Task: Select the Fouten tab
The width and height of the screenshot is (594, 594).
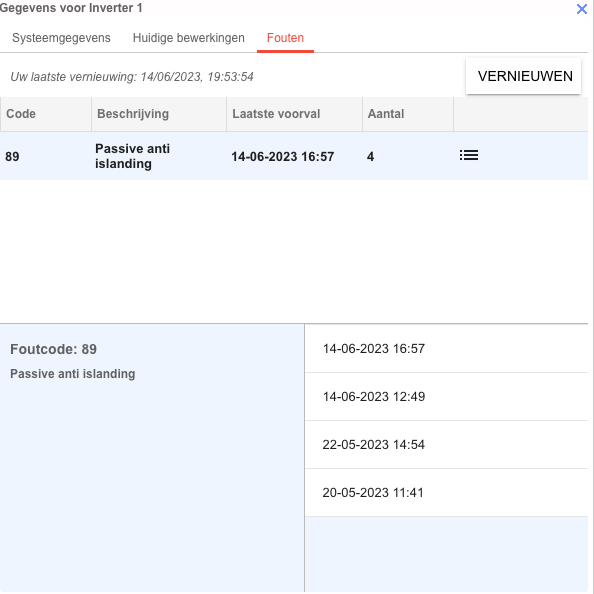Action: pos(285,38)
